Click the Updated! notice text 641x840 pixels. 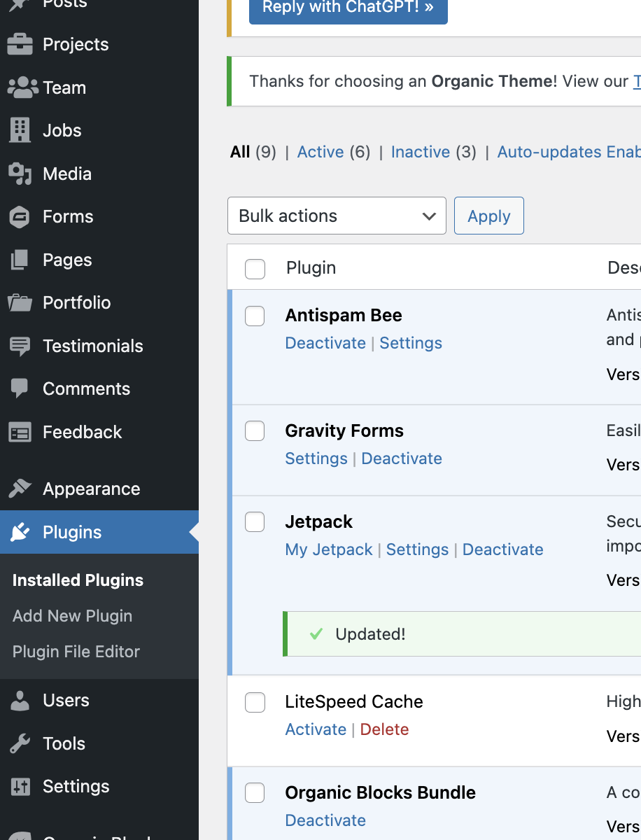click(x=370, y=634)
